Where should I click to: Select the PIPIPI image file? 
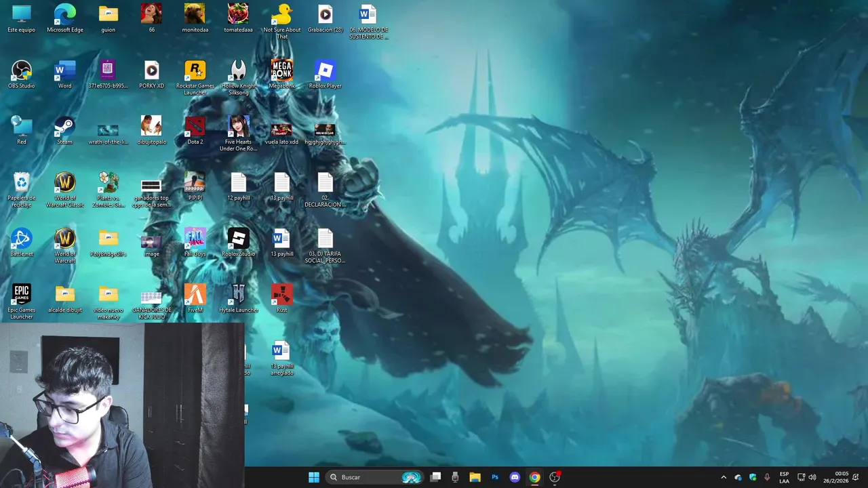click(195, 187)
